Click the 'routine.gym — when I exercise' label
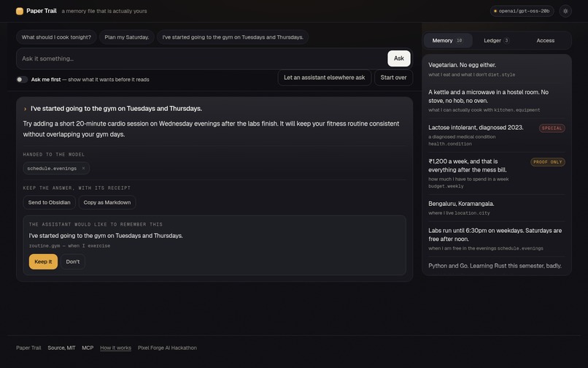Viewport: 588px width, 368px height. 69,245
